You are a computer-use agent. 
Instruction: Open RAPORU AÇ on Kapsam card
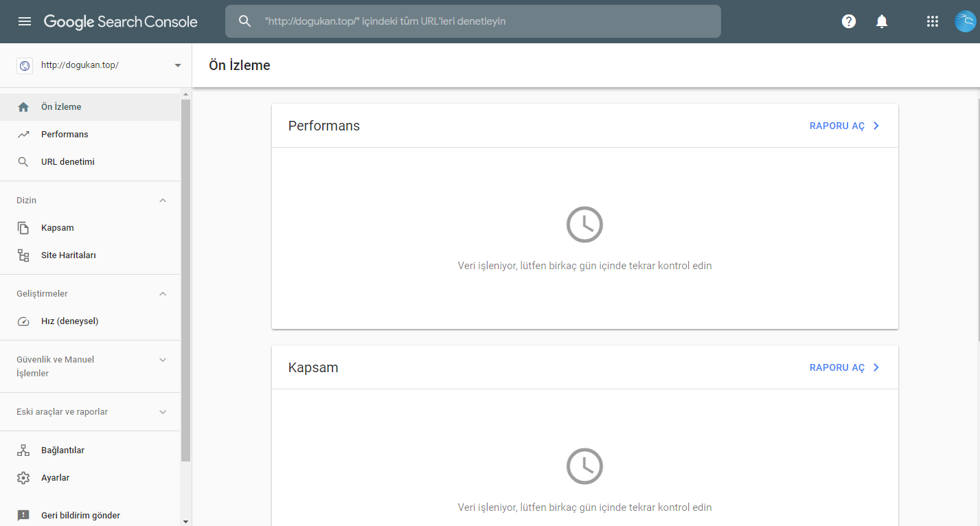[x=837, y=368]
